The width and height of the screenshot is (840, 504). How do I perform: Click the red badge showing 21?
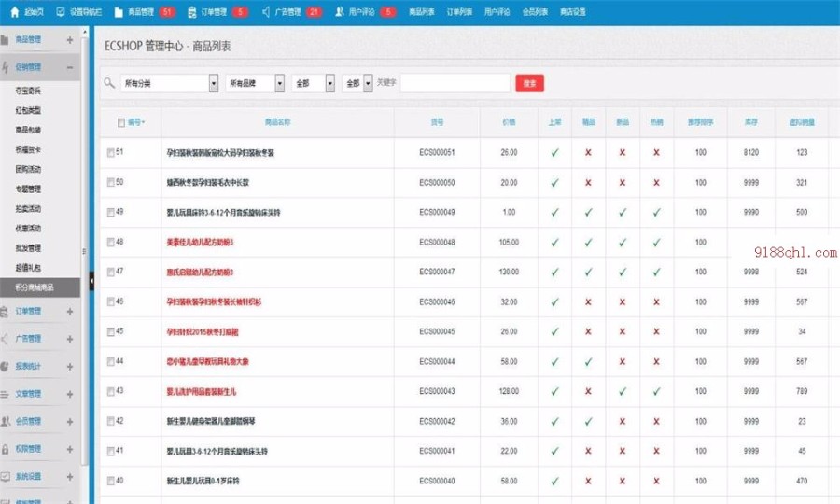(x=314, y=12)
